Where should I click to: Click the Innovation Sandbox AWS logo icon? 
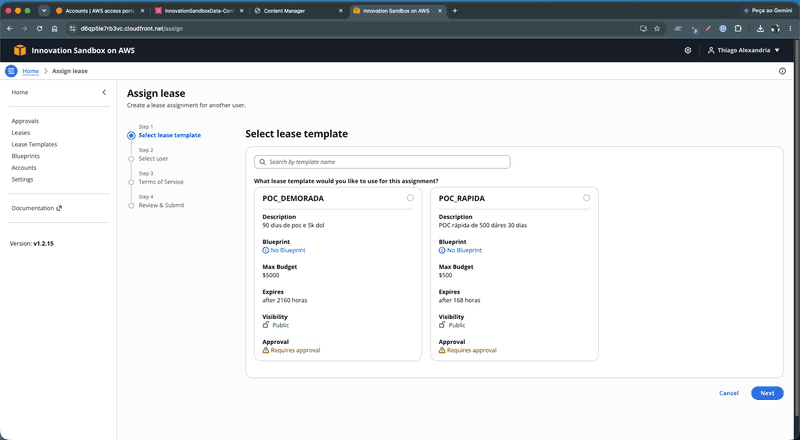[x=20, y=50]
